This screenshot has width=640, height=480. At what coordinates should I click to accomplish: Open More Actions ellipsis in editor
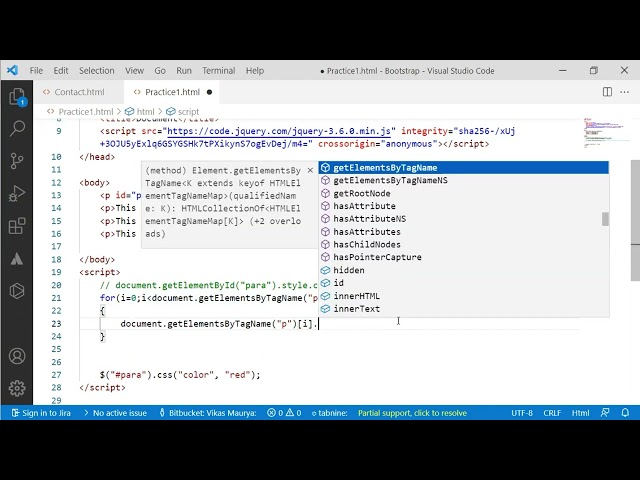pyautogui.click(x=624, y=92)
